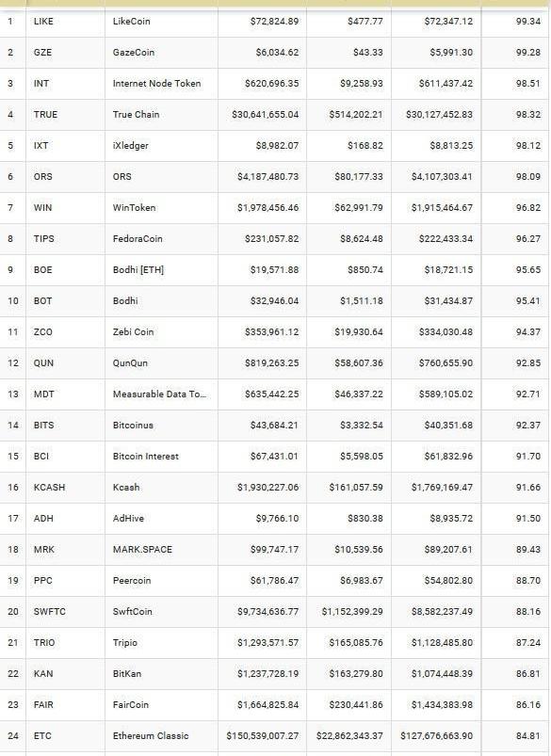Click the AdHive value $830.38
Image resolution: width=551 pixels, height=756 pixels.
point(365,519)
